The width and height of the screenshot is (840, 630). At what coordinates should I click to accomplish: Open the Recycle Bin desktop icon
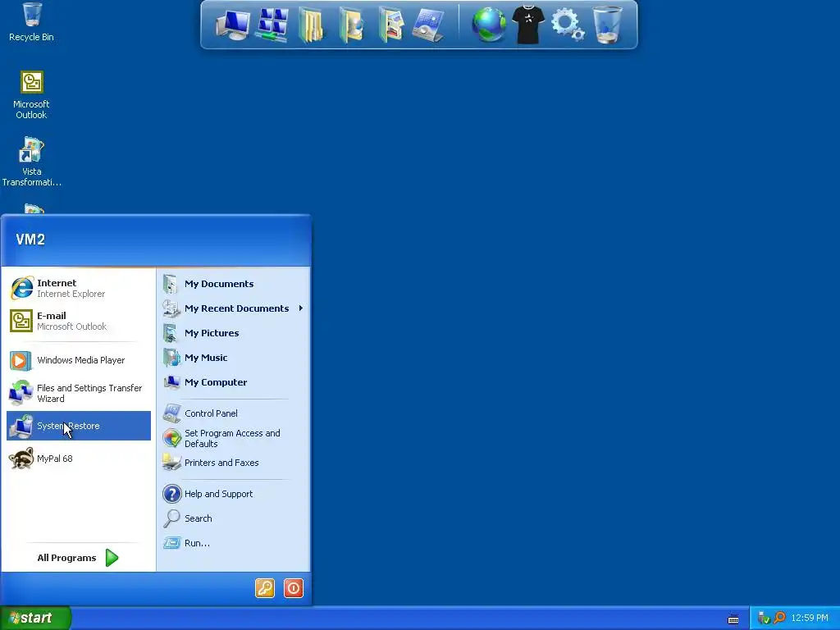(32, 21)
